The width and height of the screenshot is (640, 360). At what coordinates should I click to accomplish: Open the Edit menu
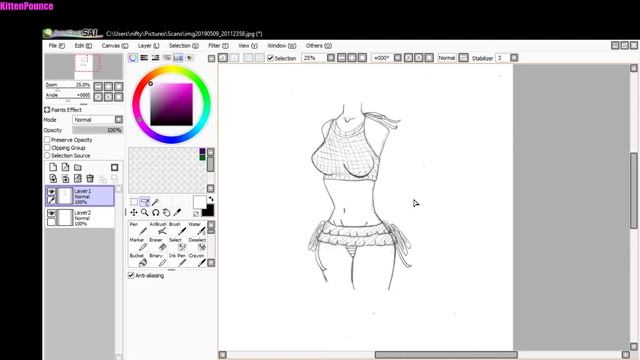(83, 46)
